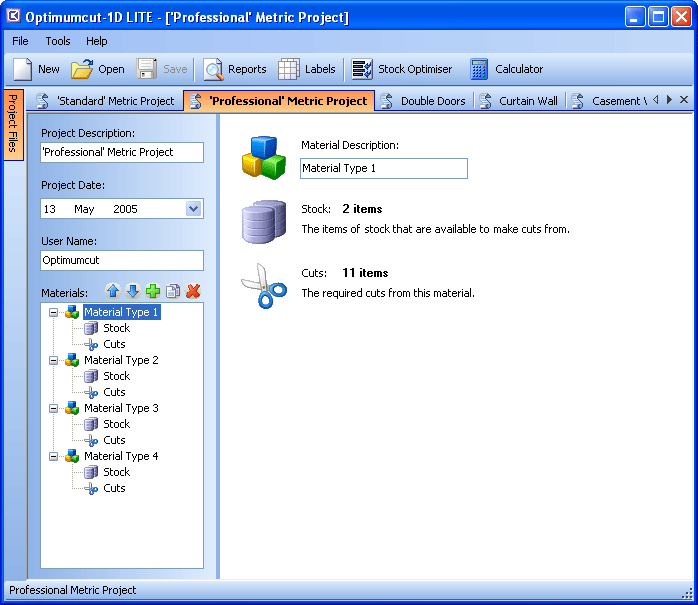The height and width of the screenshot is (605, 698).
Task: Switch to the Casement tab
Action: click(609, 101)
